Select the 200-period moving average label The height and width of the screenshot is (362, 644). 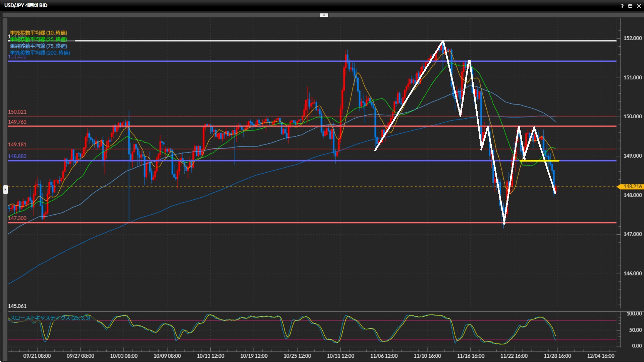tap(40, 53)
